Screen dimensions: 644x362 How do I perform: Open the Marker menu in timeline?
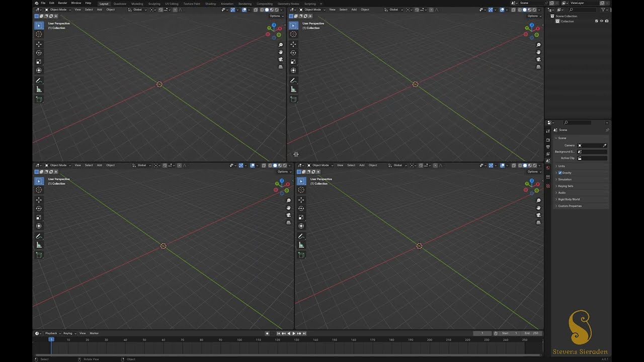(94, 333)
